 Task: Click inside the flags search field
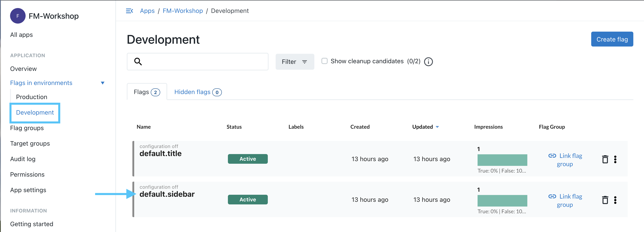pos(200,61)
